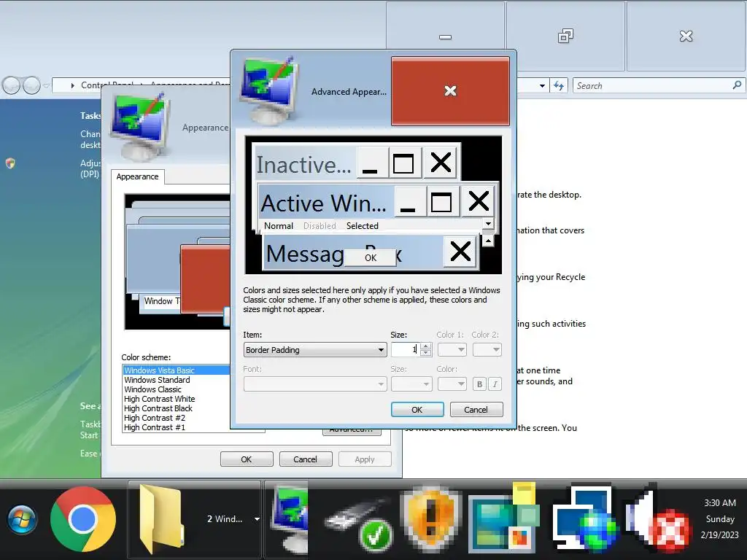This screenshot has width=747, height=560.
Task: Open the Windows Start orb
Action: click(22, 519)
